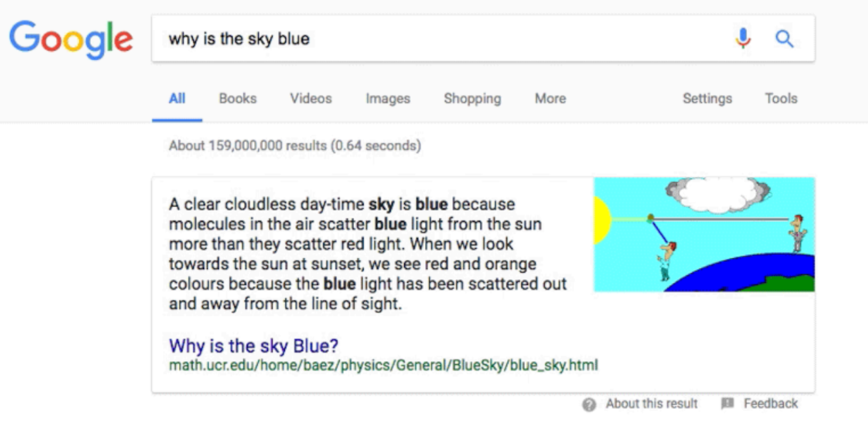
Task: Open the Images search section
Action: 387,98
